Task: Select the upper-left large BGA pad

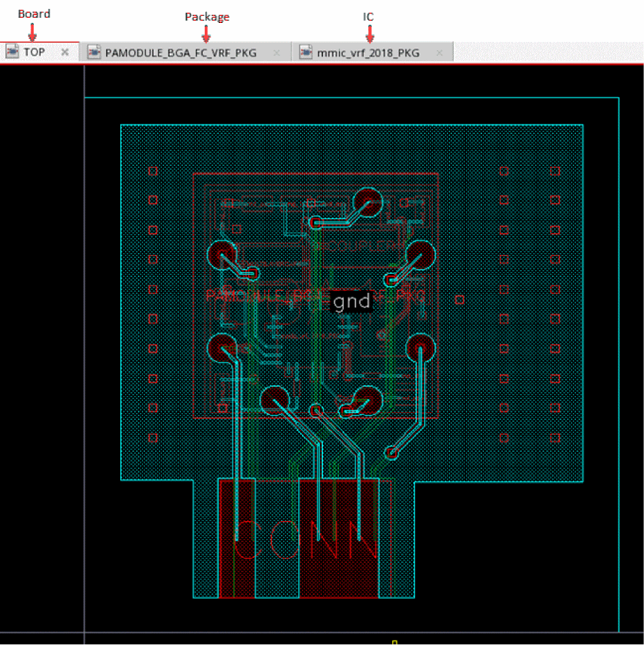Action: (x=222, y=255)
